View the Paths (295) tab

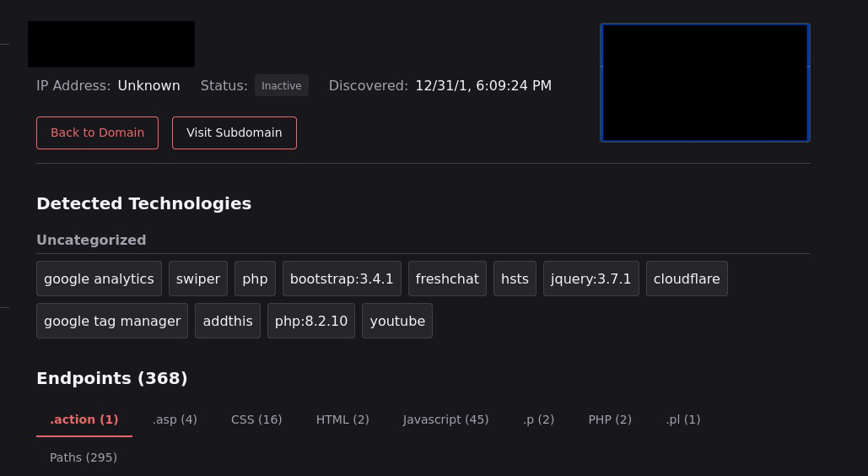84,457
